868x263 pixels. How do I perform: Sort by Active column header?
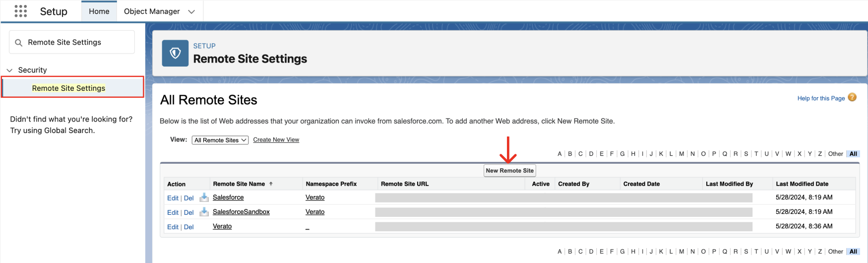click(541, 184)
